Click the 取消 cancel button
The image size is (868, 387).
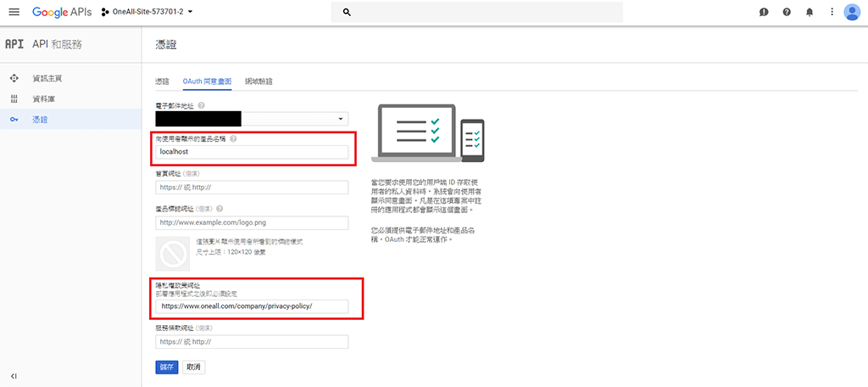194,367
